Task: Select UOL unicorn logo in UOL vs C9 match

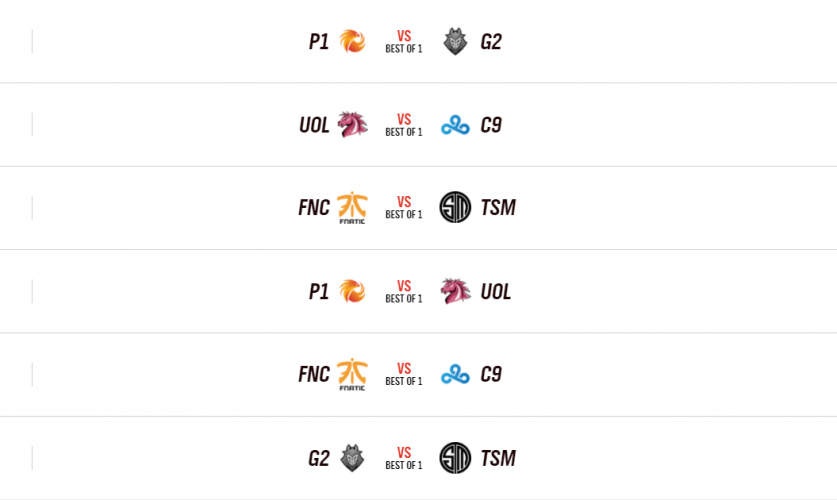Action: 352,125
